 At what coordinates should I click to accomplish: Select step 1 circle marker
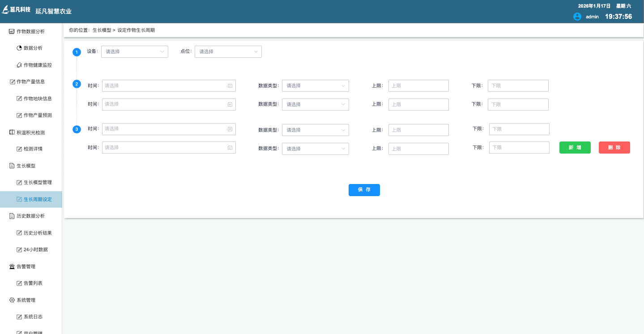(x=77, y=52)
